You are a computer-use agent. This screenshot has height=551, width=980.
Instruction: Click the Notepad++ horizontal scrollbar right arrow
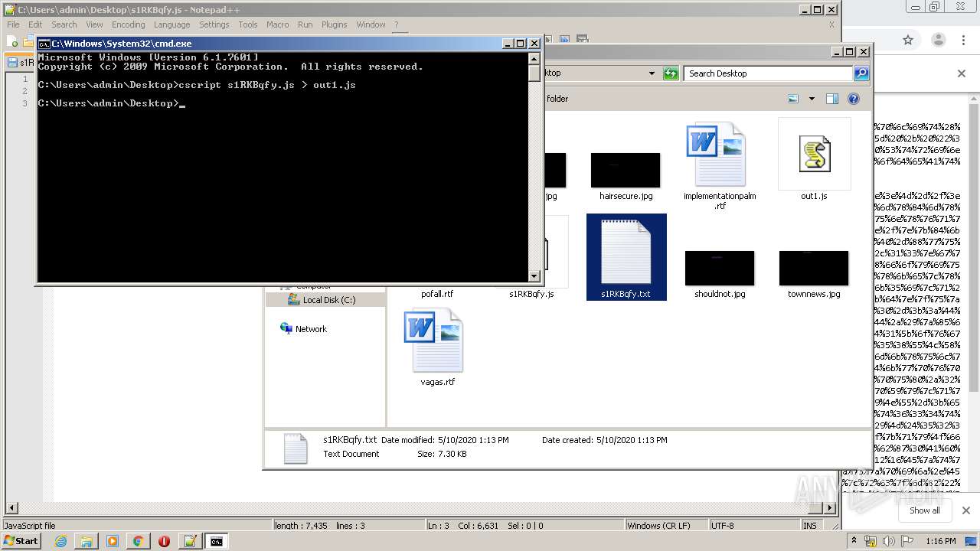(x=831, y=508)
